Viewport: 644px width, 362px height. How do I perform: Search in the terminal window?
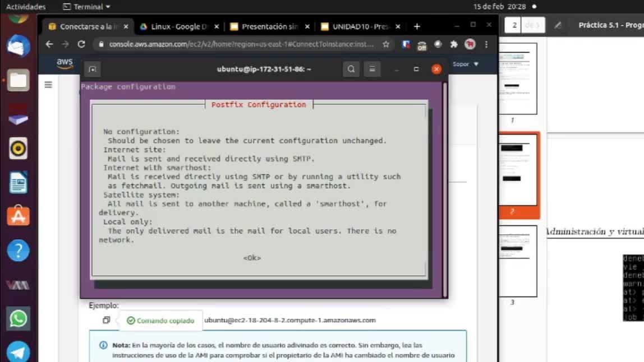[x=351, y=69]
